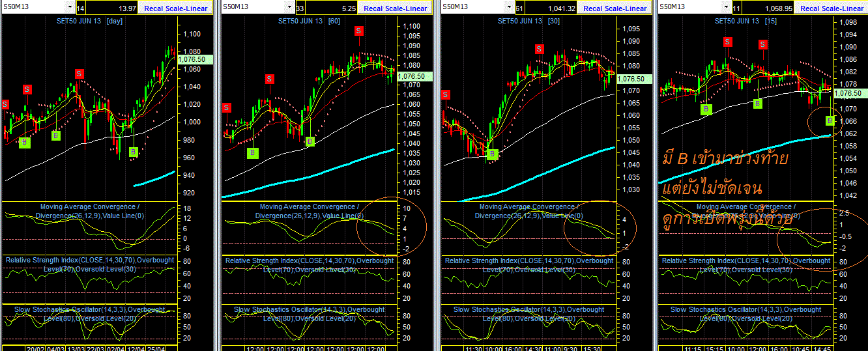Click Recal Scale-Linear on the 30-minute chart
Screen dimensions: 868x351
pos(615,8)
